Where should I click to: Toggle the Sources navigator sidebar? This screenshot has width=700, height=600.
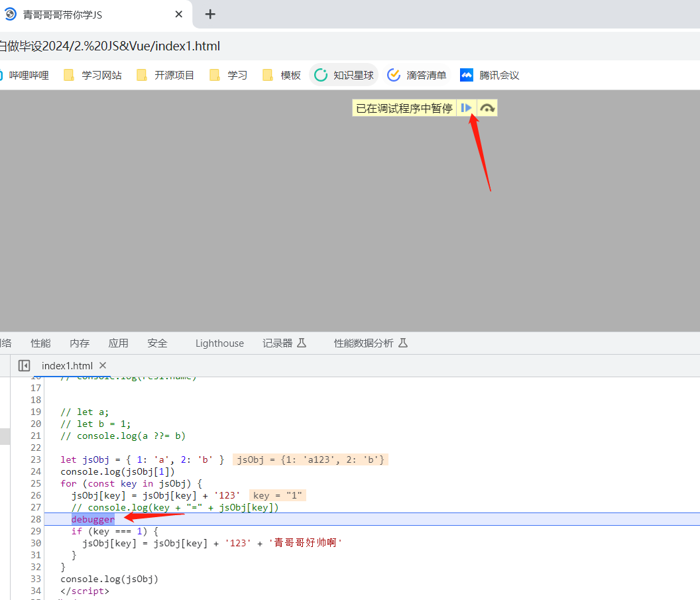pos(24,365)
